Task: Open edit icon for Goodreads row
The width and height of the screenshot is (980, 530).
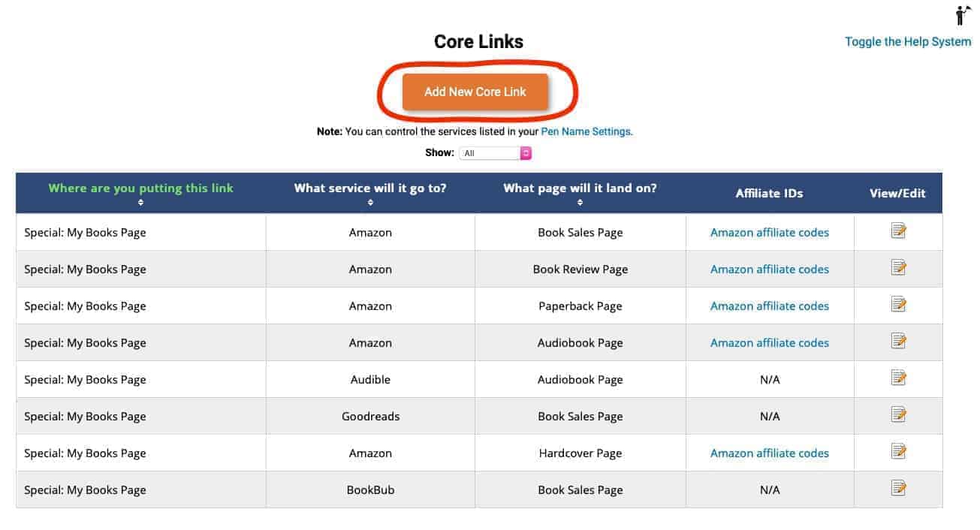Action: (898, 415)
